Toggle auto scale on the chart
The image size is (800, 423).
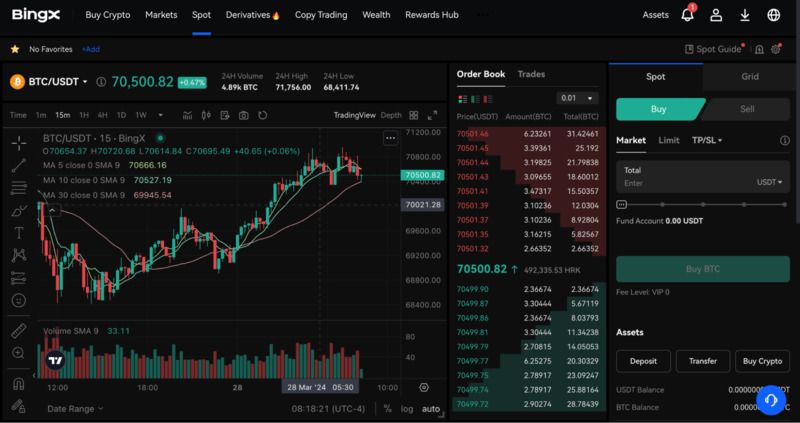tap(431, 409)
